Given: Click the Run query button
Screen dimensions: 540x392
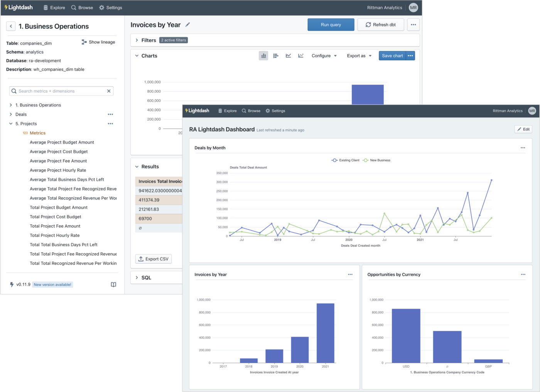Looking at the screenshot, I should [331, 25].
